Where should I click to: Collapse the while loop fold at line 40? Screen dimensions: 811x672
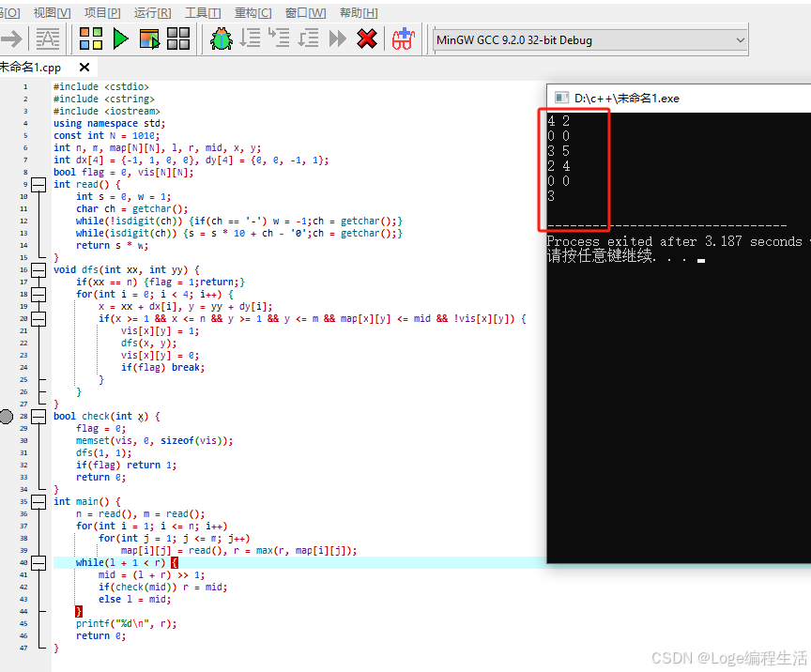click(38, 563)
